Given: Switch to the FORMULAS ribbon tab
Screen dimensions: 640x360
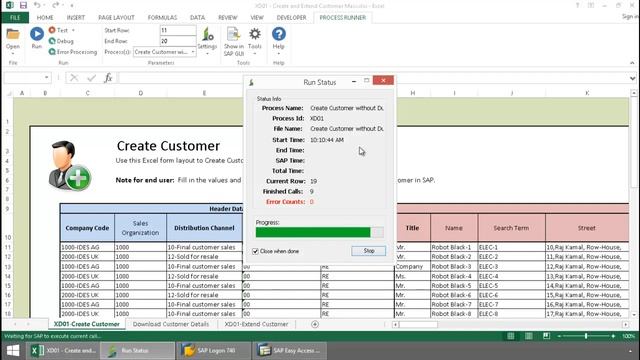Looking at the screenshot, I should tap(162, 18).
